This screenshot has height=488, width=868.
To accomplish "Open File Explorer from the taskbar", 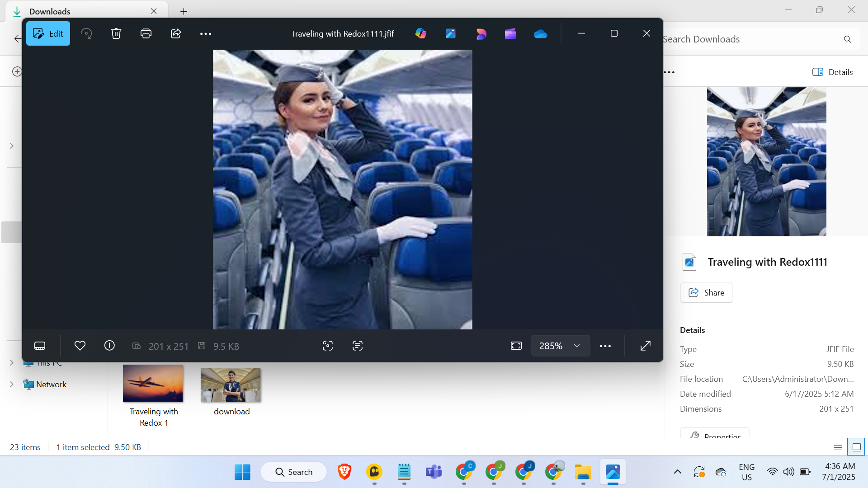I will point(583,472).
